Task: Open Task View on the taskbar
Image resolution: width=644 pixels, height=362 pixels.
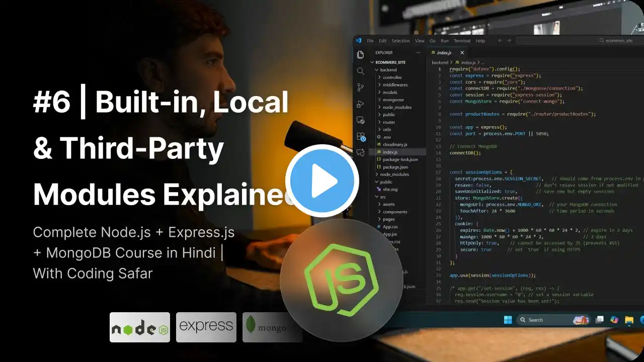Action: click(x=599, y=320)
